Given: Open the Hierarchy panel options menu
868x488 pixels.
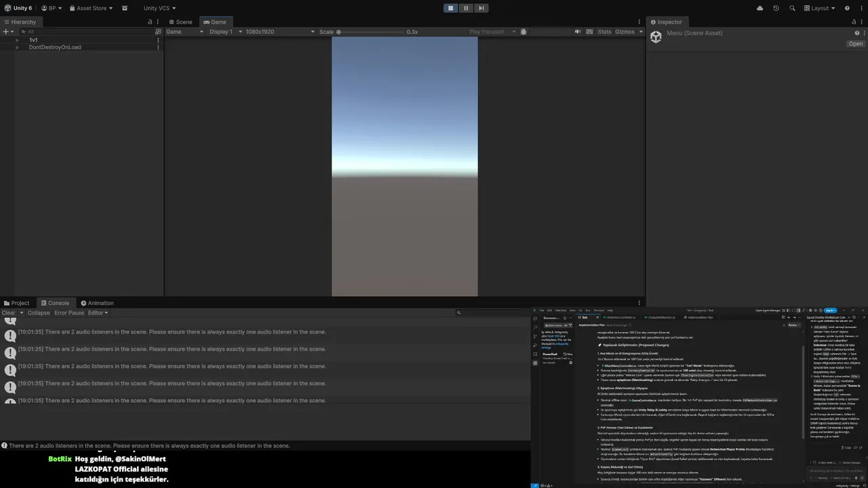Looking at the screenshot, I should [158, 22].
